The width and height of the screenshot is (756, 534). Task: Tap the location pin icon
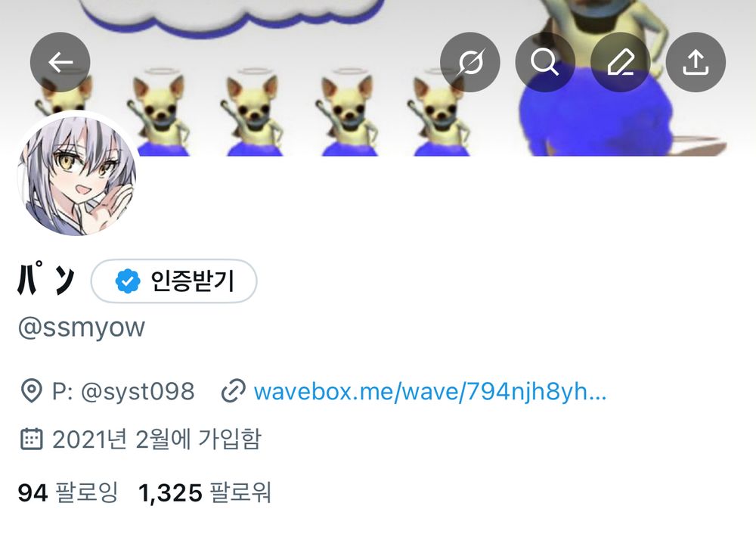tap(31, 391)
